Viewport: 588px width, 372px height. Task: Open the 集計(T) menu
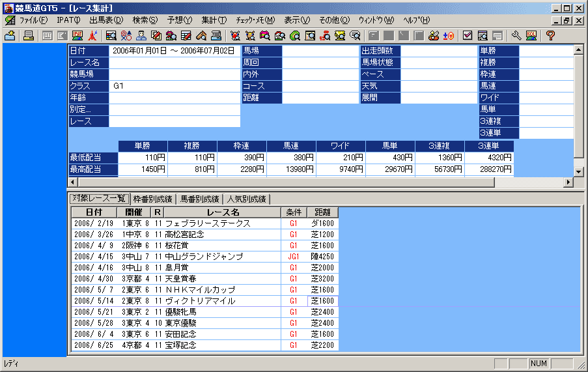(x=214, y=20)
